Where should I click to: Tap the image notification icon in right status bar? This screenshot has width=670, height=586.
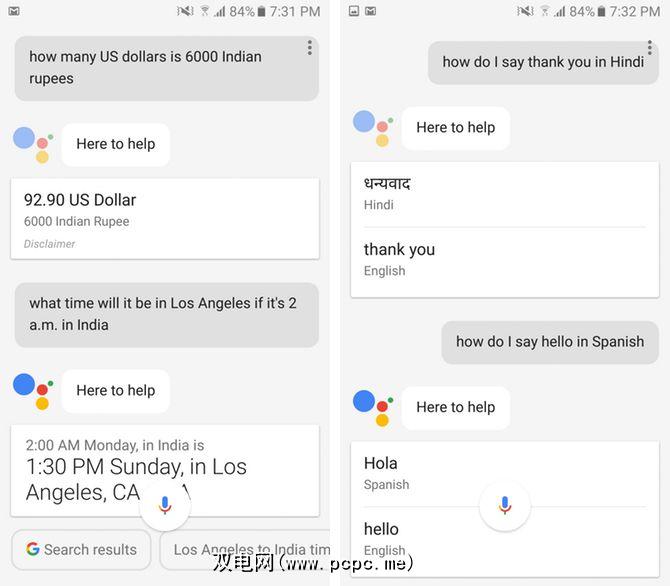(x=354, y=11)
